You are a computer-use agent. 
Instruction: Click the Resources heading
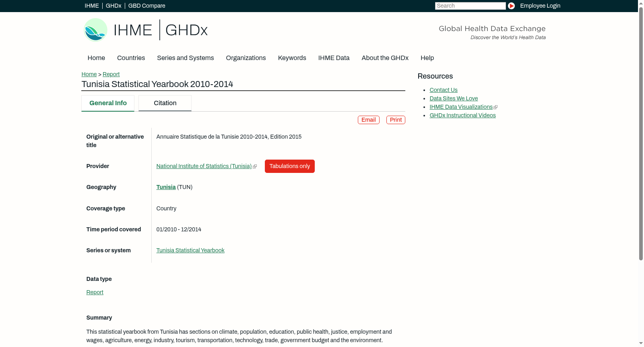[x=435, y=76]
